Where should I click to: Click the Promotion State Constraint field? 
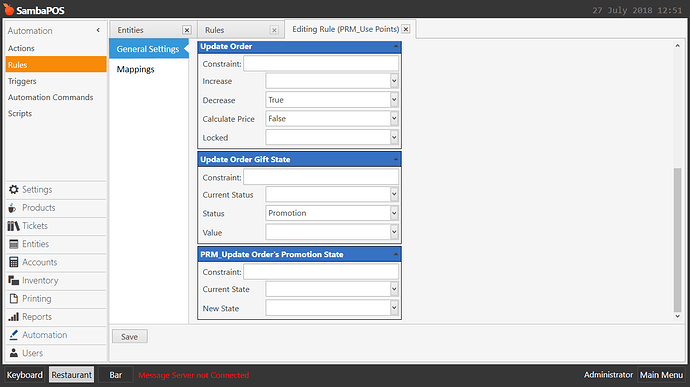321,272
